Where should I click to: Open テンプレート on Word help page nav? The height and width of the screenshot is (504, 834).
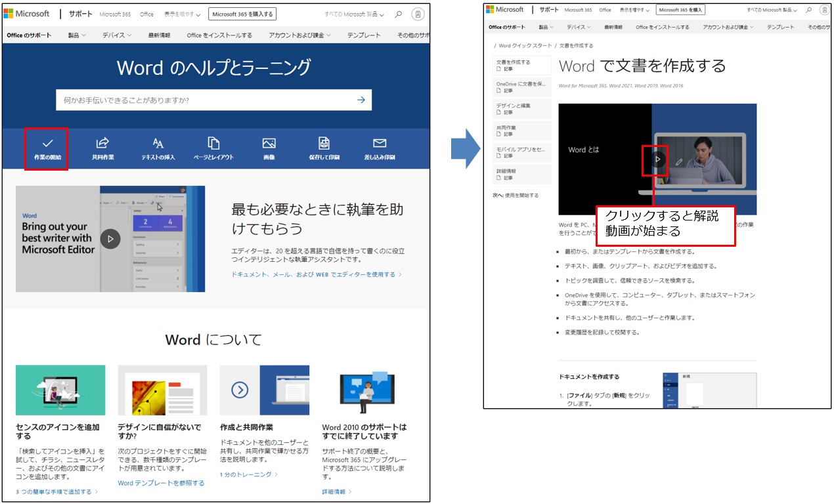tap(364, 35)
